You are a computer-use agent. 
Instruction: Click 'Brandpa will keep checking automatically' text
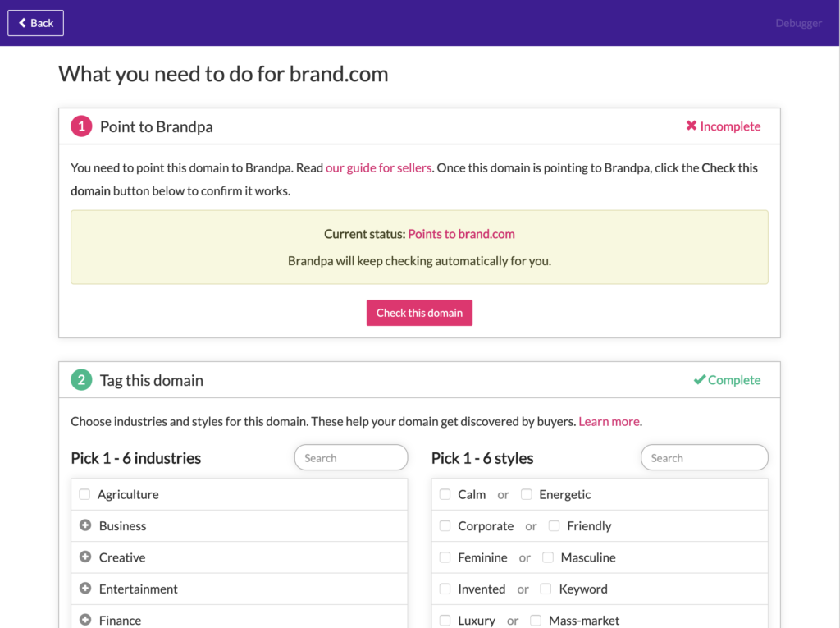[x=419, y=260]
